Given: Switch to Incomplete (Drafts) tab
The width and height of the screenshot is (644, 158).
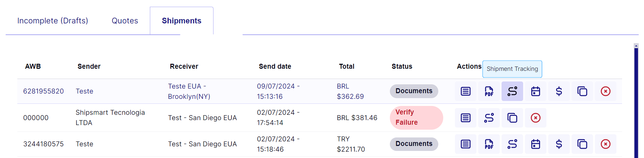Looking at the screenshot, I should [x=53, y=21].
